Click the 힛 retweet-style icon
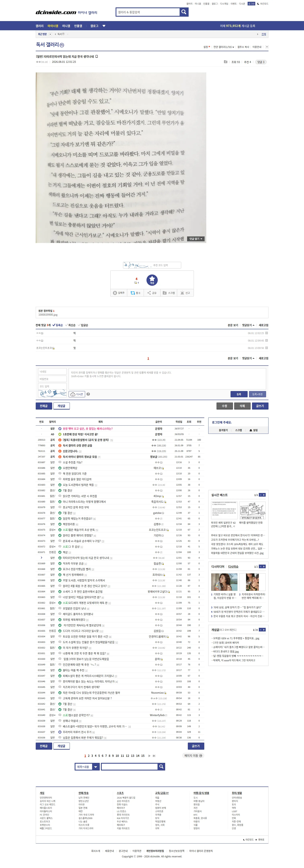 tap(133, 293)
